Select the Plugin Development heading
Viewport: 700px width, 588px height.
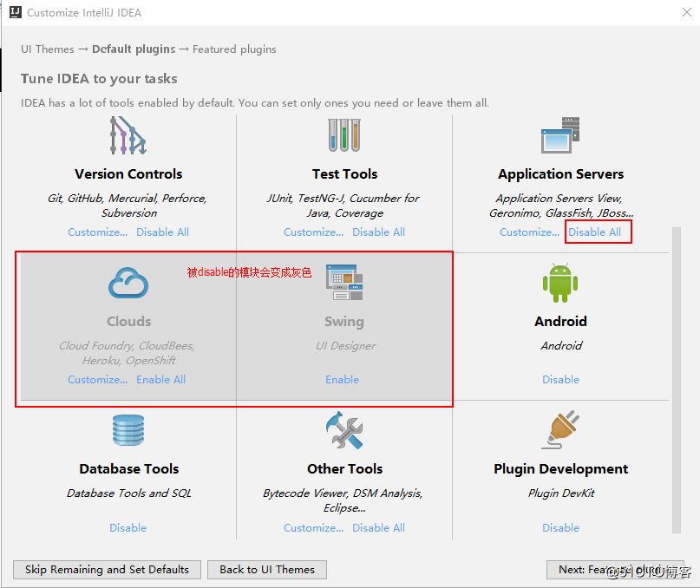point(560,469)
